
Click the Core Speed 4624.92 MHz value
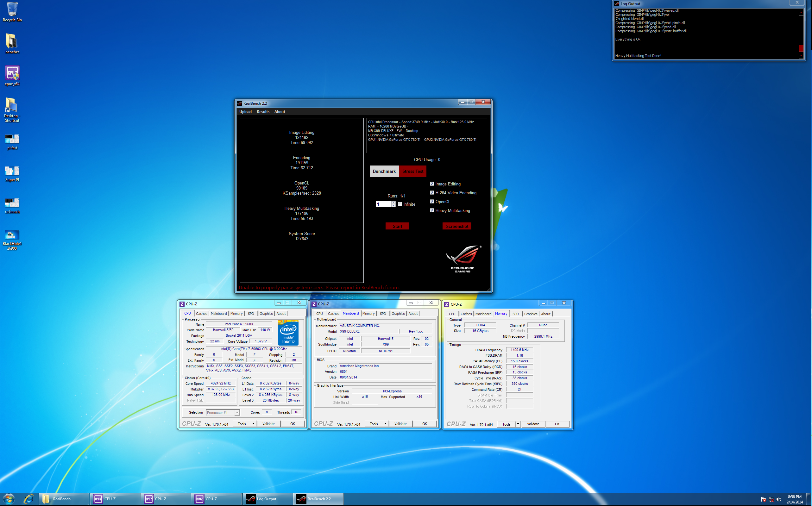221,384
